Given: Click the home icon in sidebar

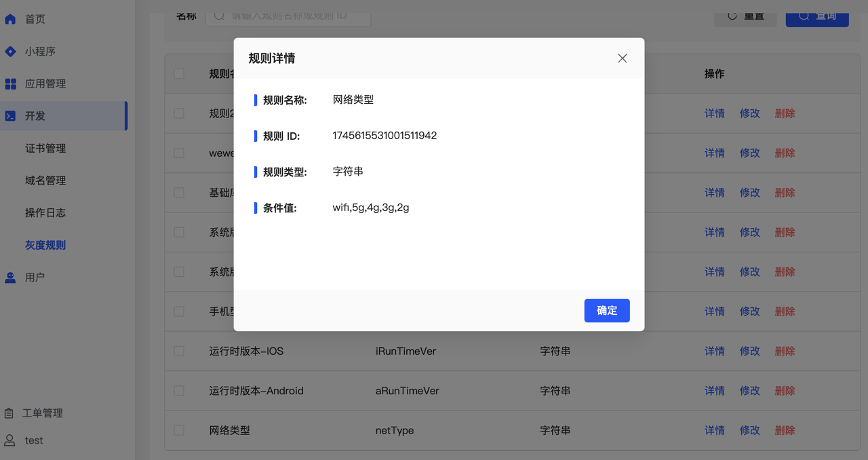Looking at the screenshot, I should coord(10,19).
